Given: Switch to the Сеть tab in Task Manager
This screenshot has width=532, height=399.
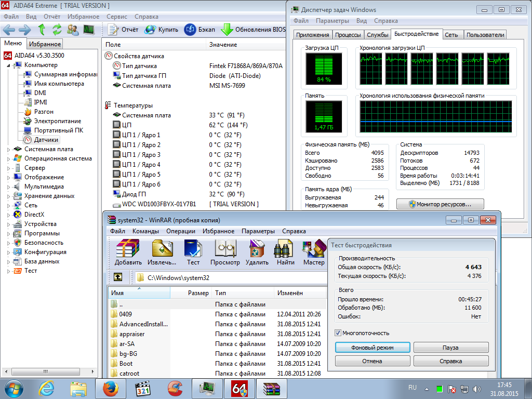Looking at the screenshot, I should point(451,35).
